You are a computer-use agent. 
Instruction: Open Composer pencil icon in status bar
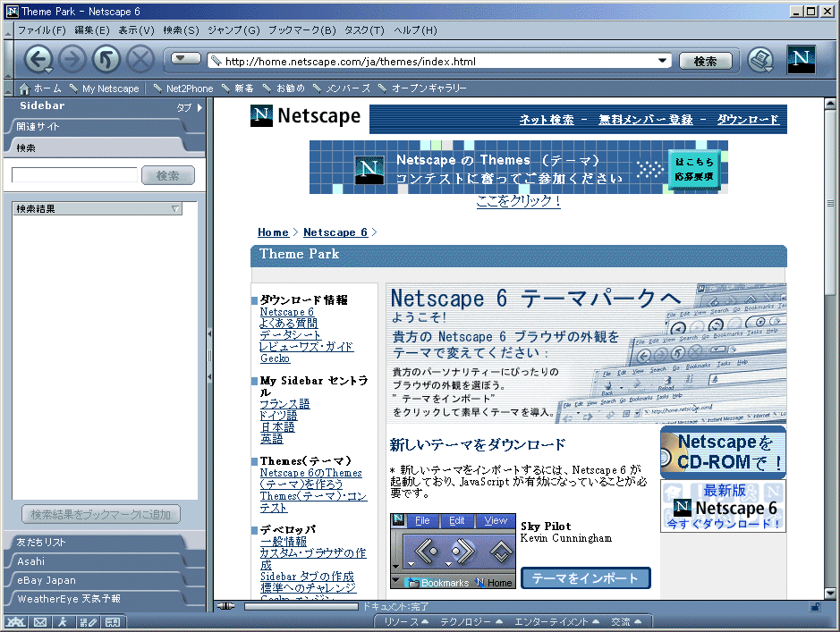[88, 622]
